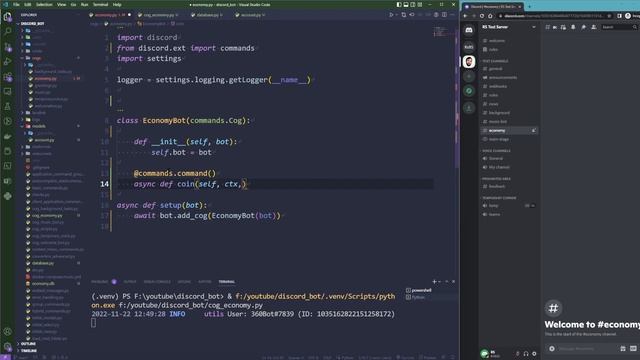
Task: Collapse the models folder
Action: tap(39, 126)
